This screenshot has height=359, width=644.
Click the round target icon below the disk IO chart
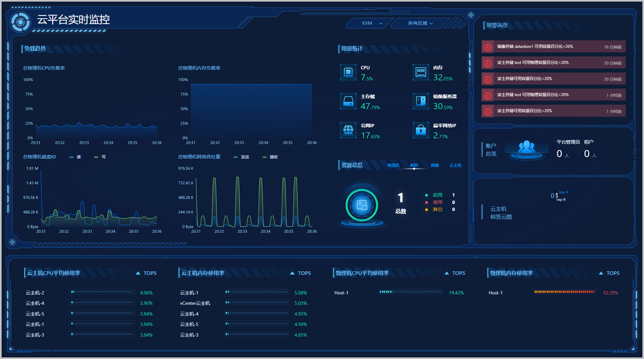pyautogui.click(x=12, y=242)
